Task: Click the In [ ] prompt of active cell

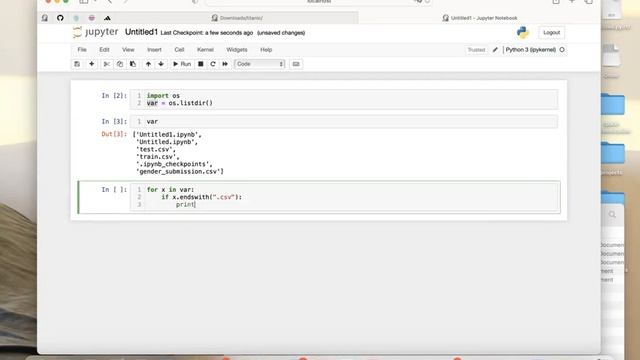Action: pos(114,189)
